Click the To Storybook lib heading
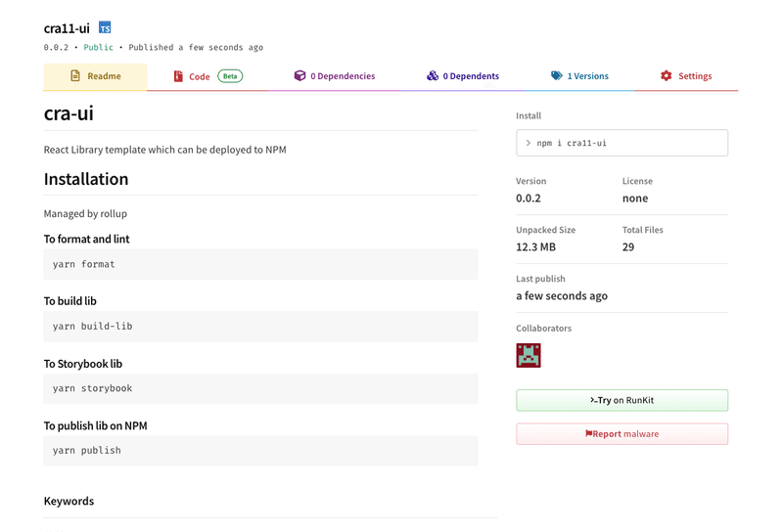The image size is (783, 532). [x=83, y=364]
